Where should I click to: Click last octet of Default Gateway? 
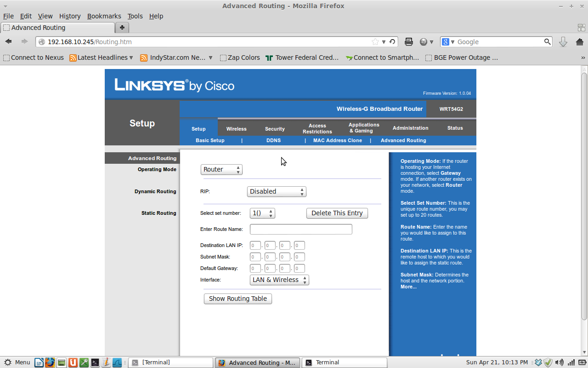pyautogui.click(x=300, y=268)
